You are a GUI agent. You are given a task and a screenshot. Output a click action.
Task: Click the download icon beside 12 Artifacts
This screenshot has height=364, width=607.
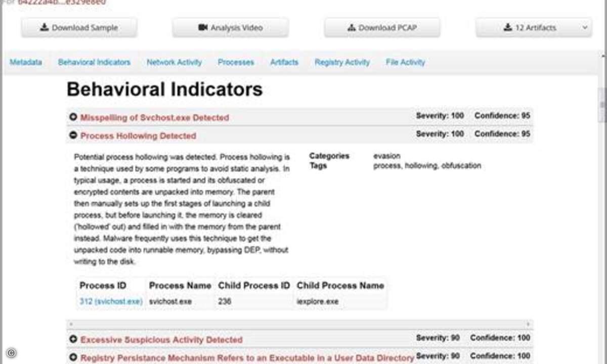click(x=508, y=28)
